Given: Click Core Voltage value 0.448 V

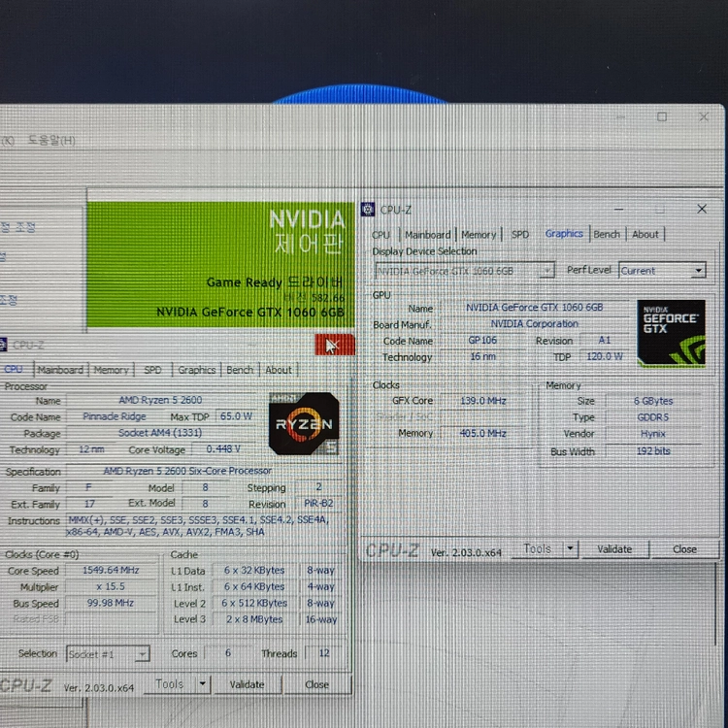Looking at the screenshot, I should pos(223,449).
